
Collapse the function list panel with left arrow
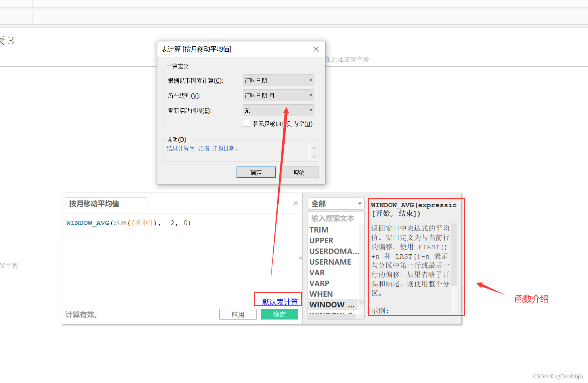(x=300, y=258)
